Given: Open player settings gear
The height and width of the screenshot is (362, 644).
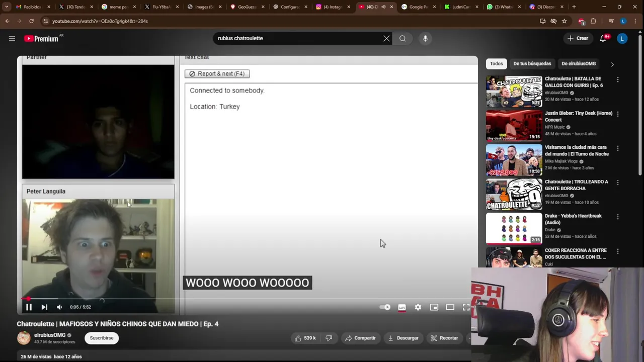Looking at the screenshot, I should (x=418, y=307).
